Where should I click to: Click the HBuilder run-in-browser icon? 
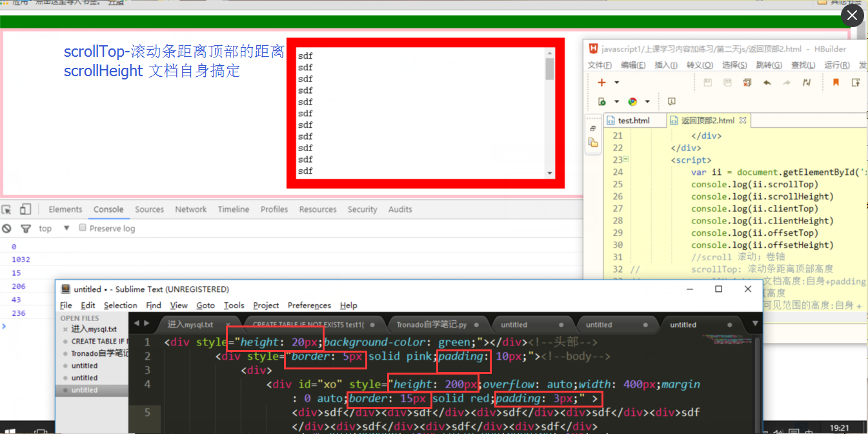601,101
